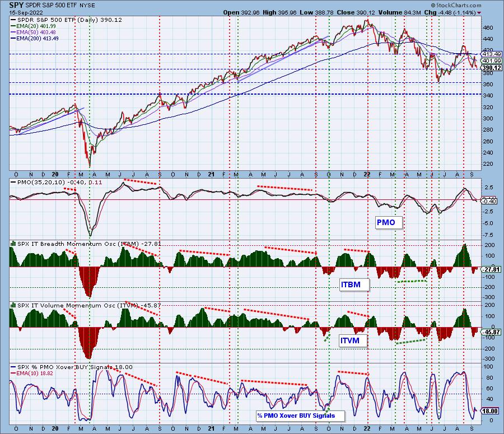Click the boxed % PMO Xover BUY Signals label

coord(301,416)
